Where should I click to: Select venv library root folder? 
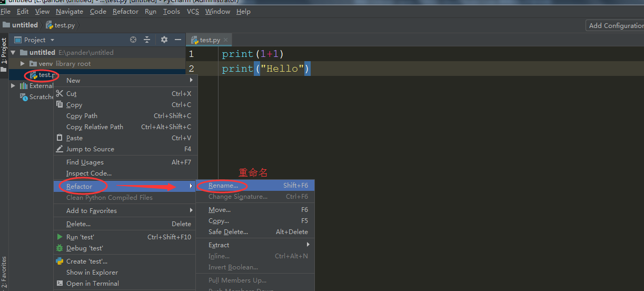pos(60,63)
